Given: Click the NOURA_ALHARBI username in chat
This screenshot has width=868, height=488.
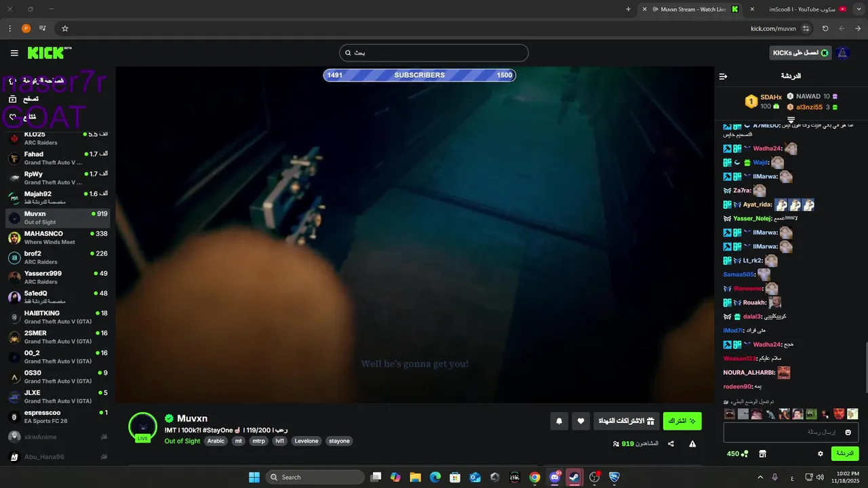Looking at the screenshot, I should tap(749, 372).
